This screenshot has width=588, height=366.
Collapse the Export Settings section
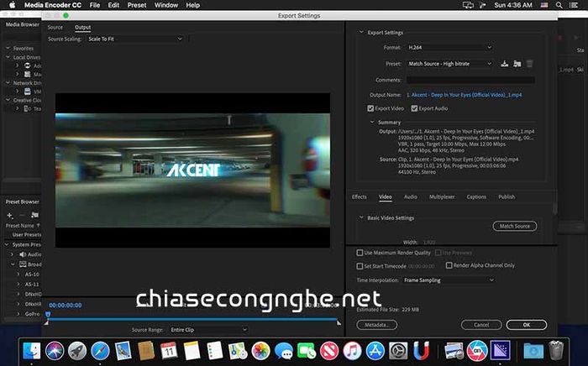361,32
